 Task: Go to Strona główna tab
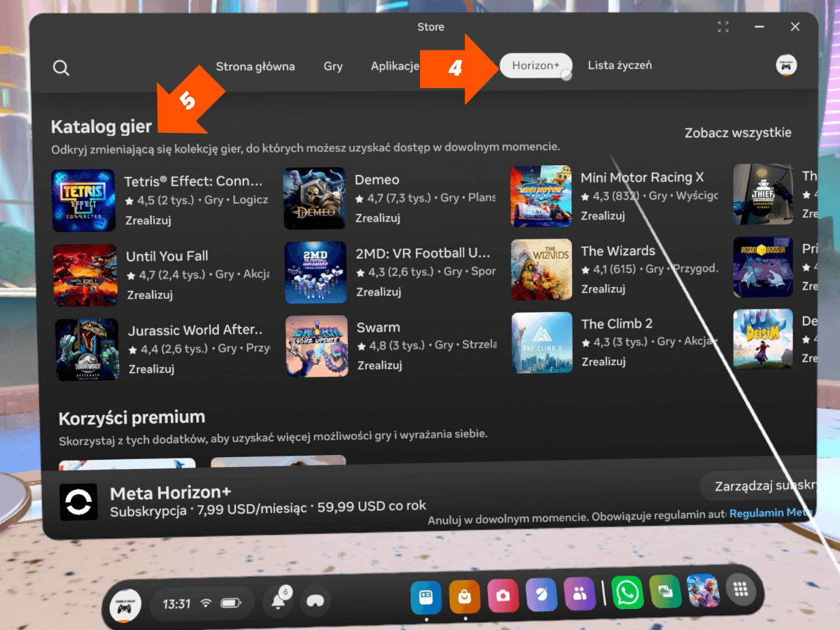coord(255,66)
